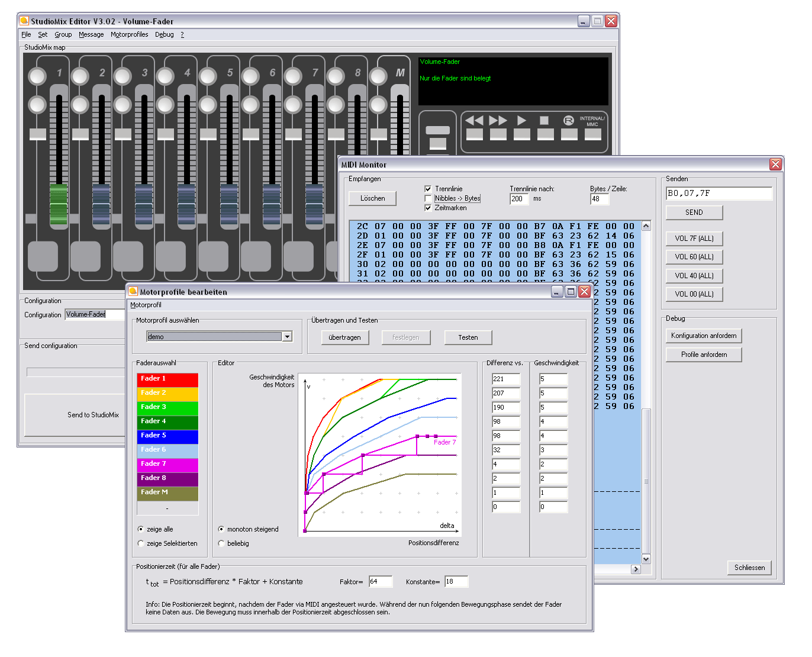The width and height of the screenshot is (812, 657).
Task: Click the play transport button
Action: pos(522,134)
